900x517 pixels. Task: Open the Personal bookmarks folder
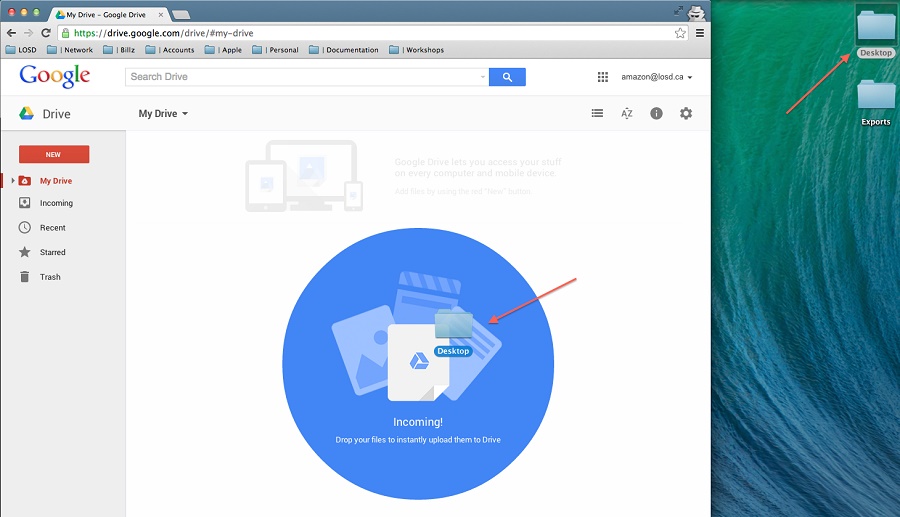[276, 50]
